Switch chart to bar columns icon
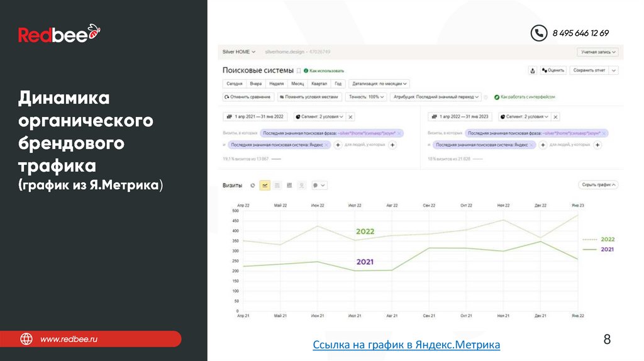 (289, 186)
